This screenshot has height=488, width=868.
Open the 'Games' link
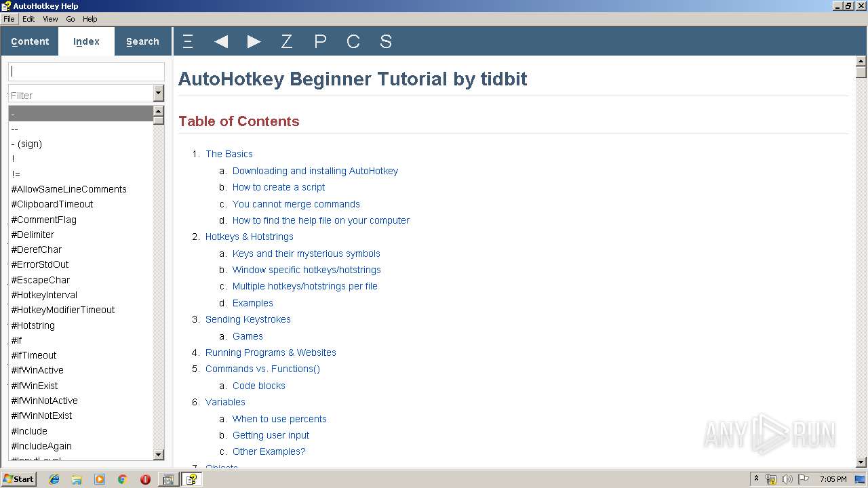point(248,336)
